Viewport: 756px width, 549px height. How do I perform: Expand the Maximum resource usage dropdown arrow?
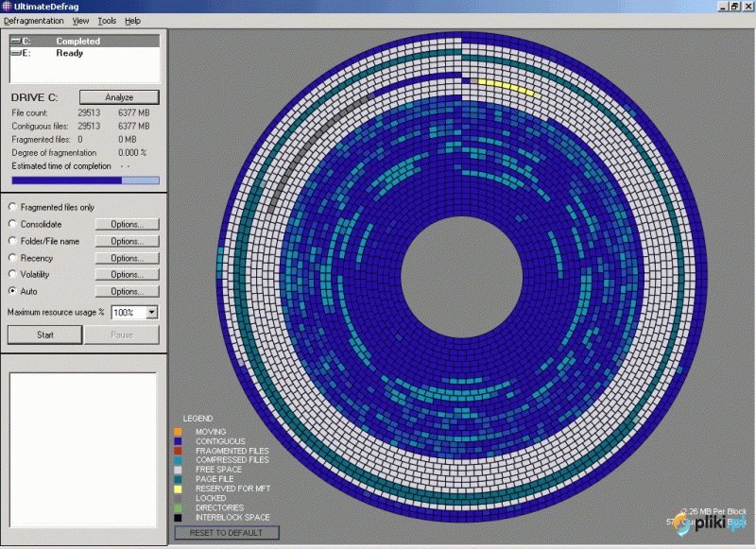pyautogui.click(x=151, y=313)
